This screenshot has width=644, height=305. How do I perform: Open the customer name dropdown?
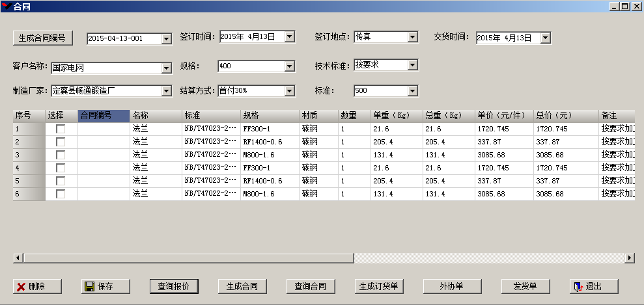[x=166, y=68]
